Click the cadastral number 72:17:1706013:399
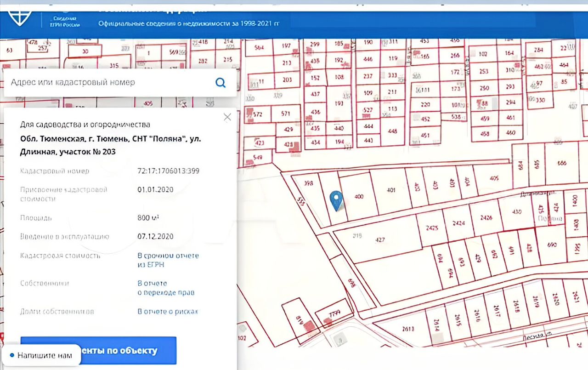 [x=168, y=171]
